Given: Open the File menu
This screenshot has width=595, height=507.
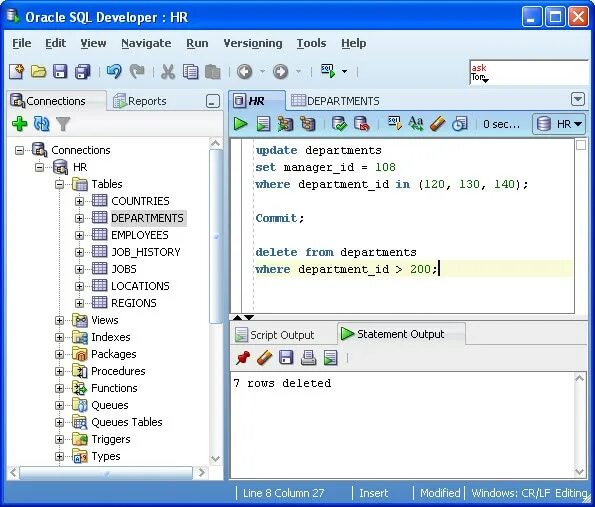Looking at the screenshot, I should (22, 43).
